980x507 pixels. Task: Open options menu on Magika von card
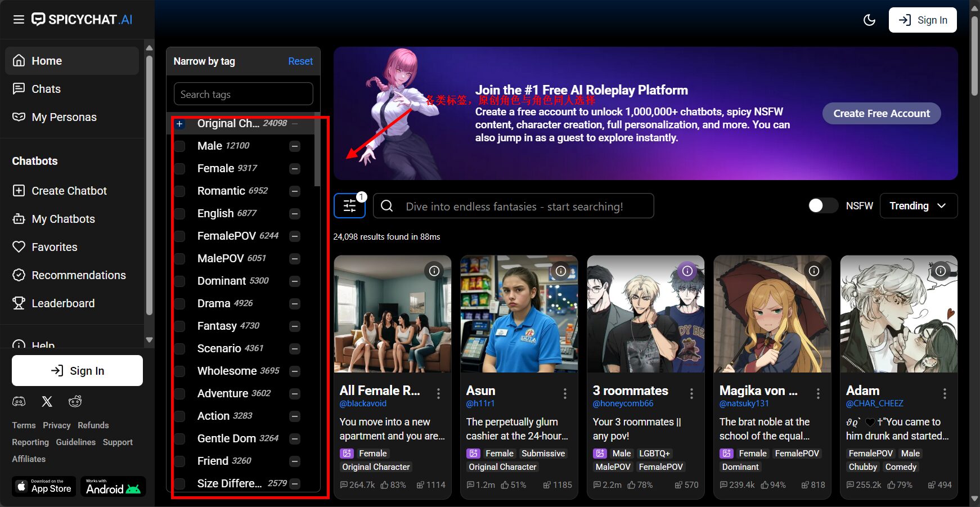point(818,394)
